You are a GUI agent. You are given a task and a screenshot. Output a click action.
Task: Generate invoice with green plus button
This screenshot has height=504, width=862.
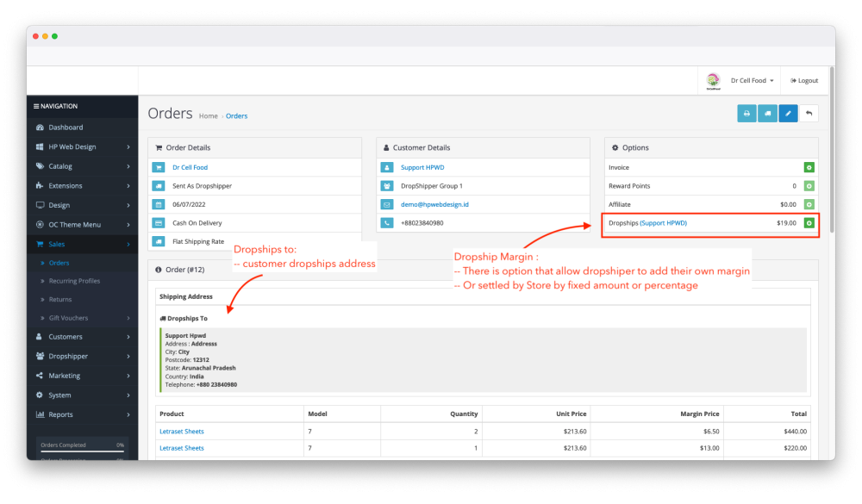[x=809, y=167]
